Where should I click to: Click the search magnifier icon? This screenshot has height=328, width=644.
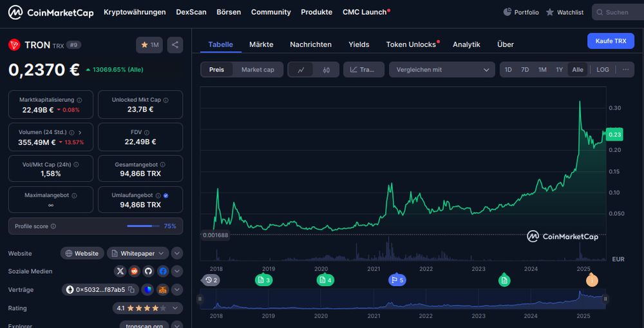click(600, 12)
